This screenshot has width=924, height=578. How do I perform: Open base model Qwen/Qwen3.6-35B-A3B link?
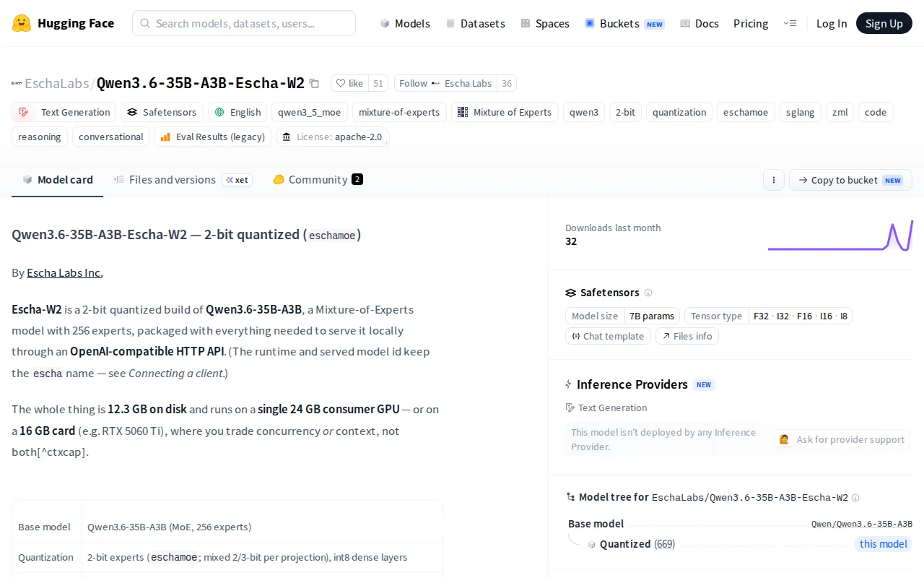pos(862,524)
